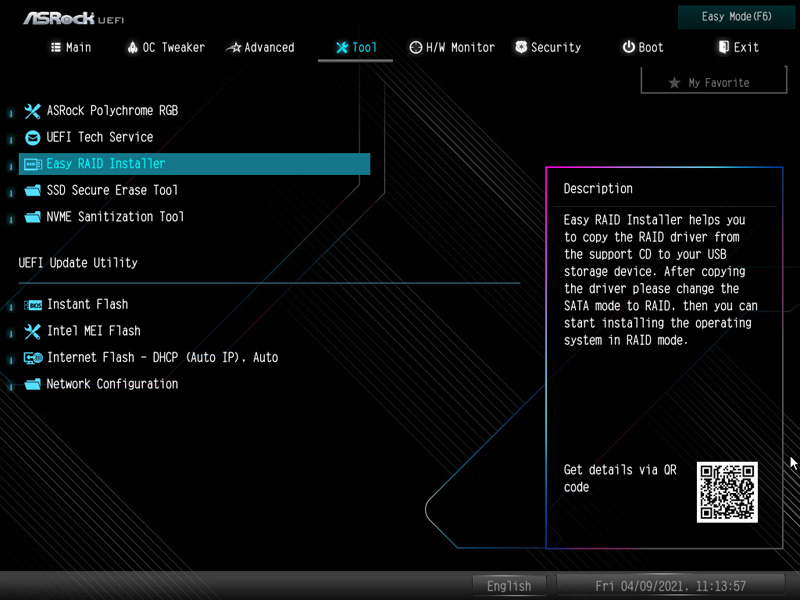
Task: Click the Boot power icon
Action: [629, 47]
